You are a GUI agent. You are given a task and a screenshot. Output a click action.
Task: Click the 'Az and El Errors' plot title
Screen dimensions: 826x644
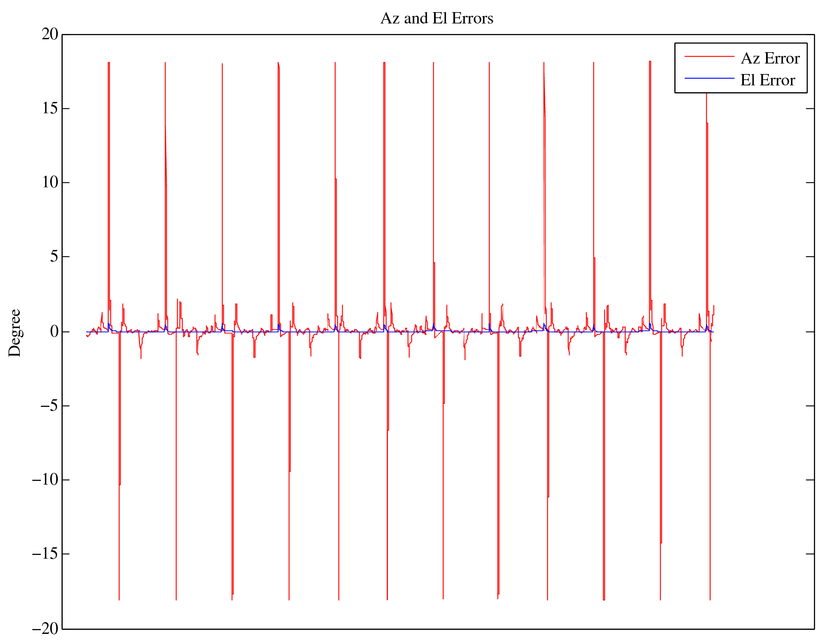pyautogui.click(x=436, y=19)
